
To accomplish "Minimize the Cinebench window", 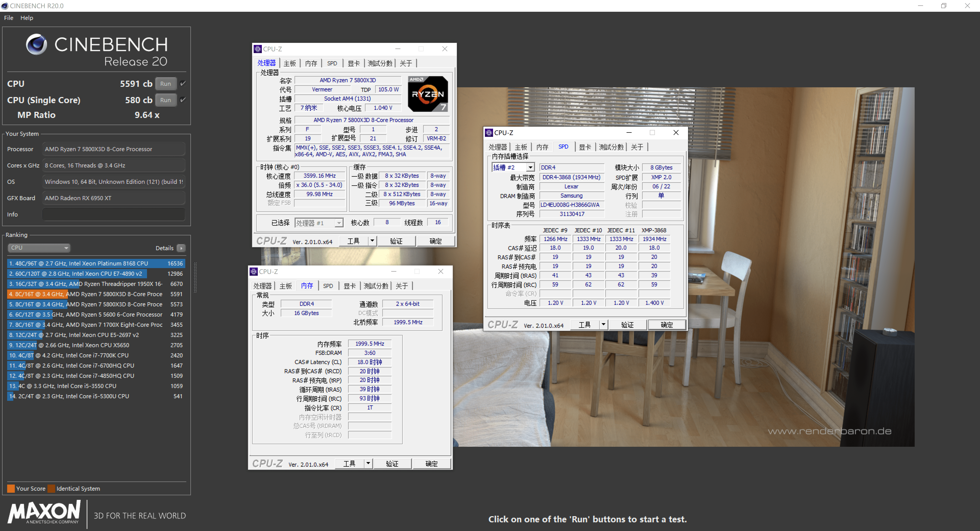I will [921, 6].
